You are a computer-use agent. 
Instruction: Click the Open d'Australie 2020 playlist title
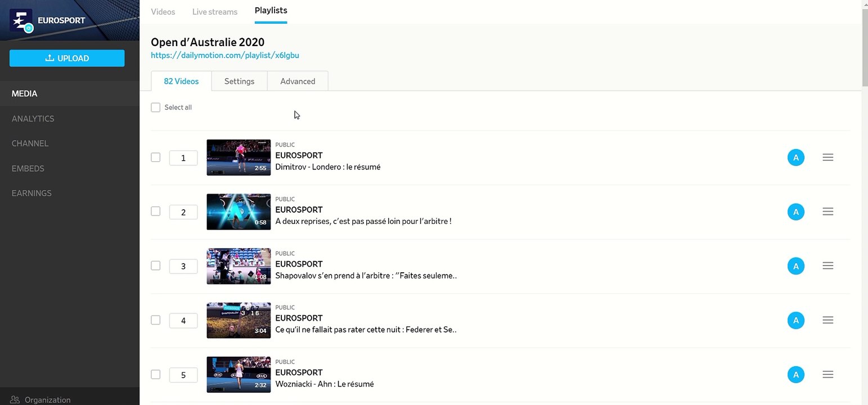tap(208, 42)
